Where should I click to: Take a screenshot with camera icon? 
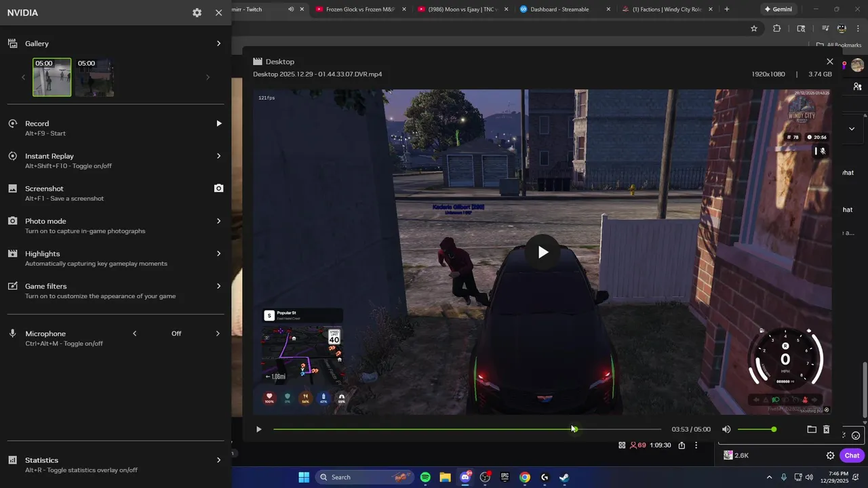tap(218, 188)
